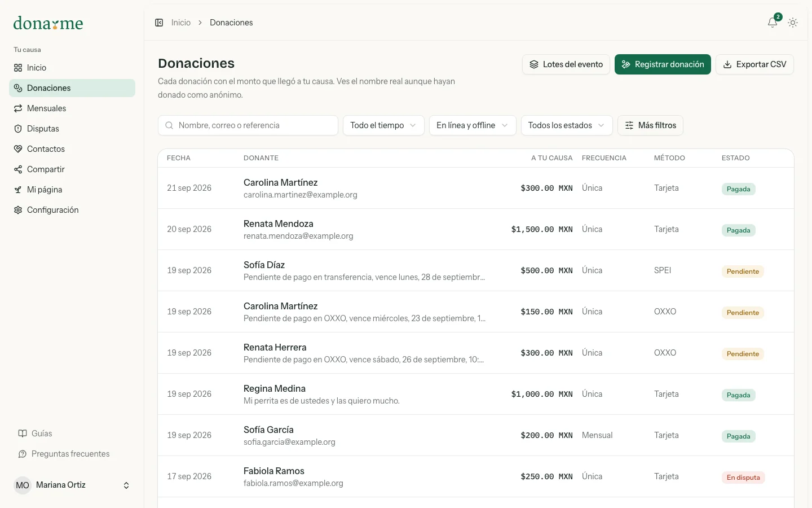This screenshot has height=508, width=812.
Task: Select Donaciones in the sidebar
Action: 72,88
